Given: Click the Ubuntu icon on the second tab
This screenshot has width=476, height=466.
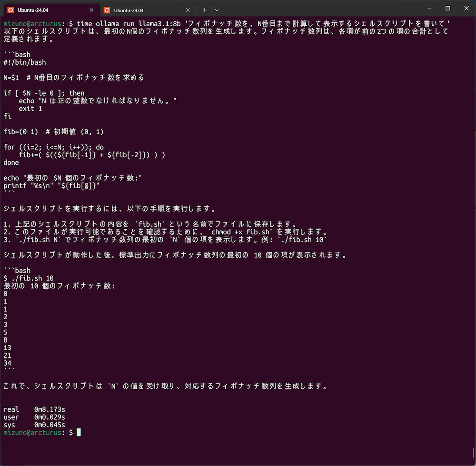Looking at the screenshot, I should tap(107, 10).
